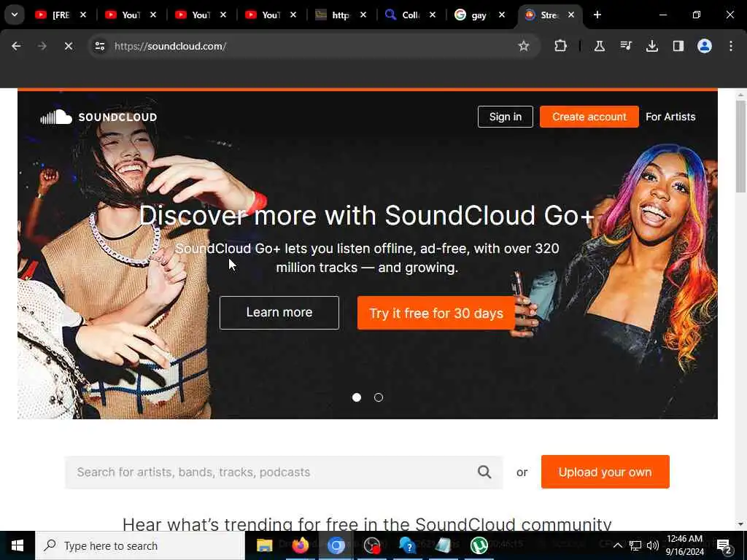Open the help chat bubble taskbar icon

coord(407,545)
